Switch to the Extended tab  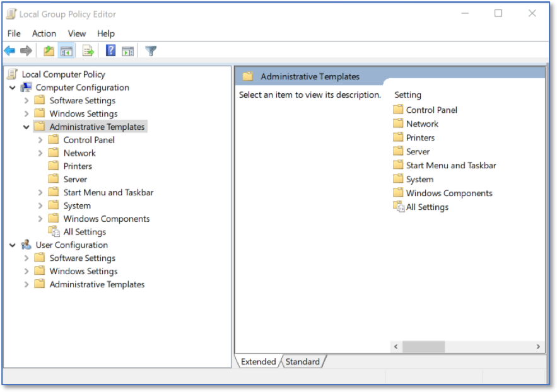click(258, 362)
